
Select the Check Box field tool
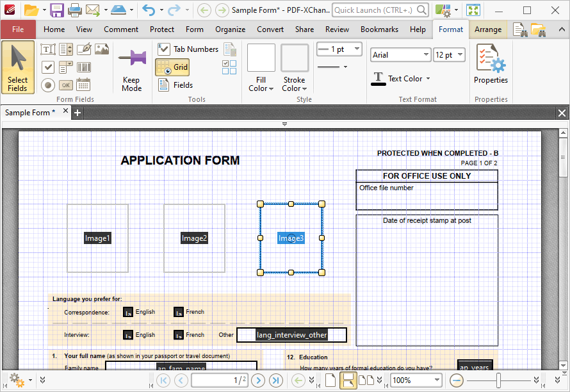pos(48,67)
